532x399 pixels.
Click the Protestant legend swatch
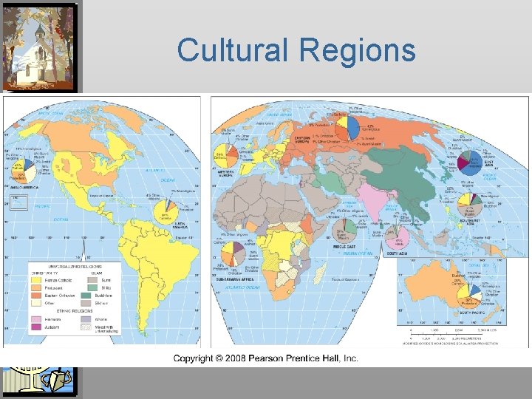tap(36, 287)
